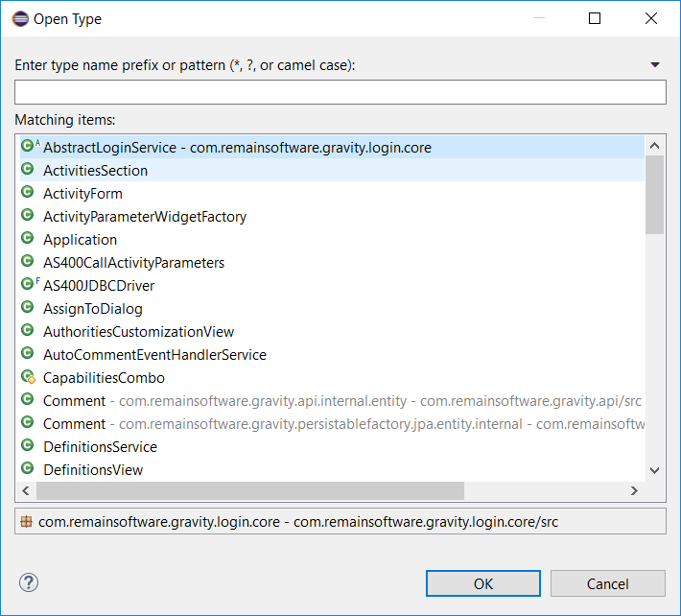Image resolution: width=681 pixels, height=616 pixels.
Task: Click the horizontal scrollbar right arrow
Action: click(x=634, y=490)
